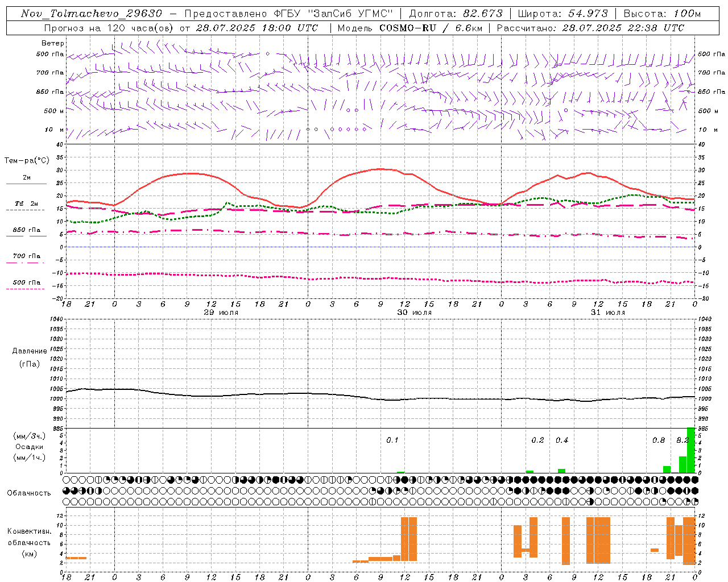
Task: Select the Td 2м legend entry
Action: (x=26, y=203)
